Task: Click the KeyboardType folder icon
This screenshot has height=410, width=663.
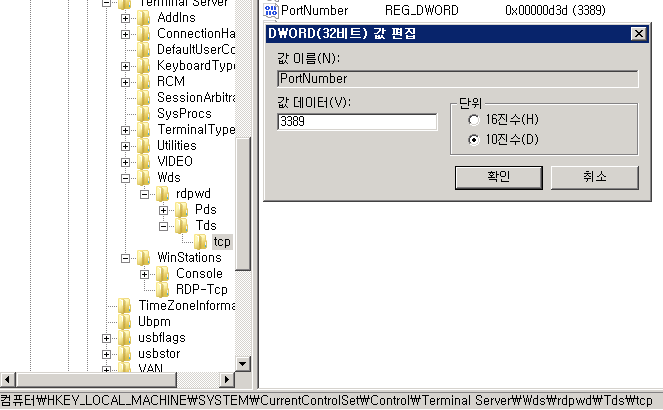Action: pos(144,66)
